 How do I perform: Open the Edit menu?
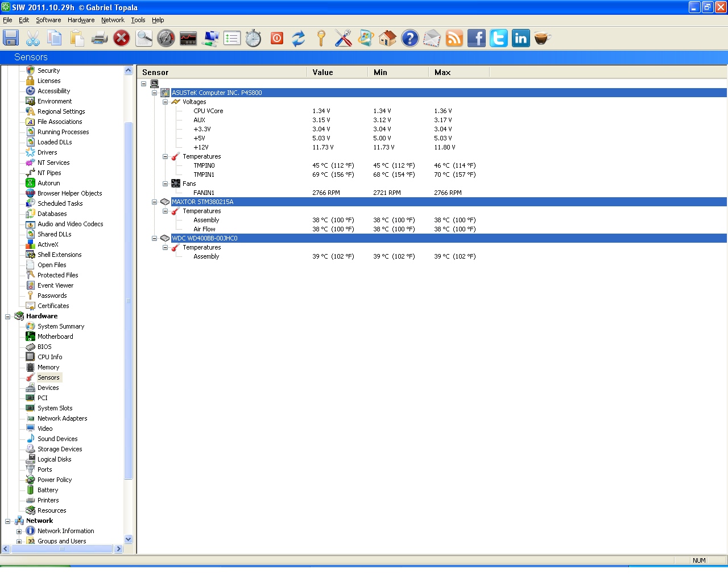click(x=24, y=20)
